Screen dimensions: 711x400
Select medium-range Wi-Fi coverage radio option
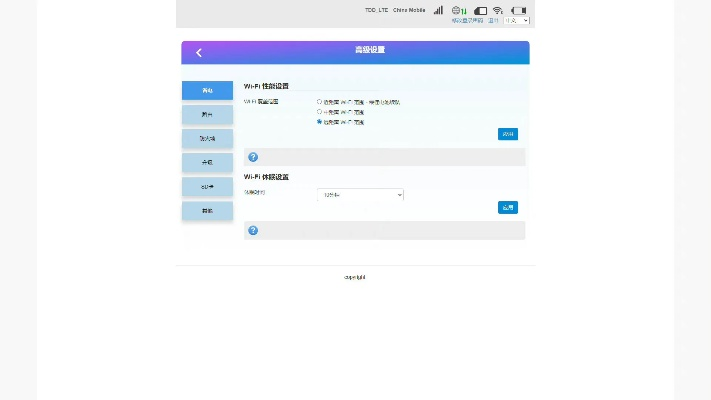(x=319, y=112)
